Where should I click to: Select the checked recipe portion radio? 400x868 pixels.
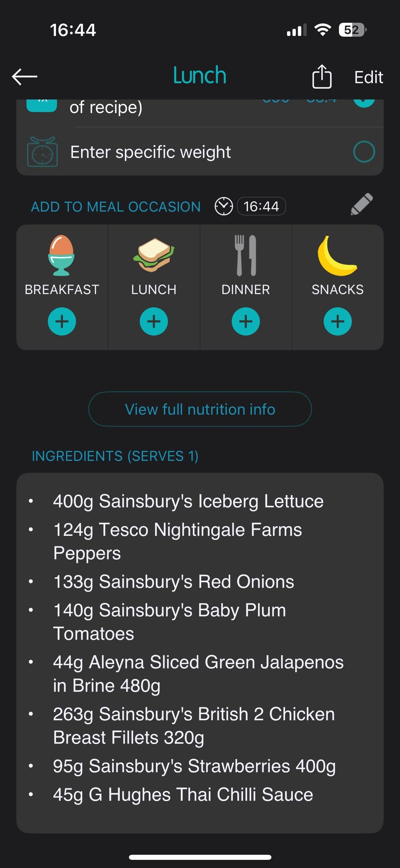364,102
